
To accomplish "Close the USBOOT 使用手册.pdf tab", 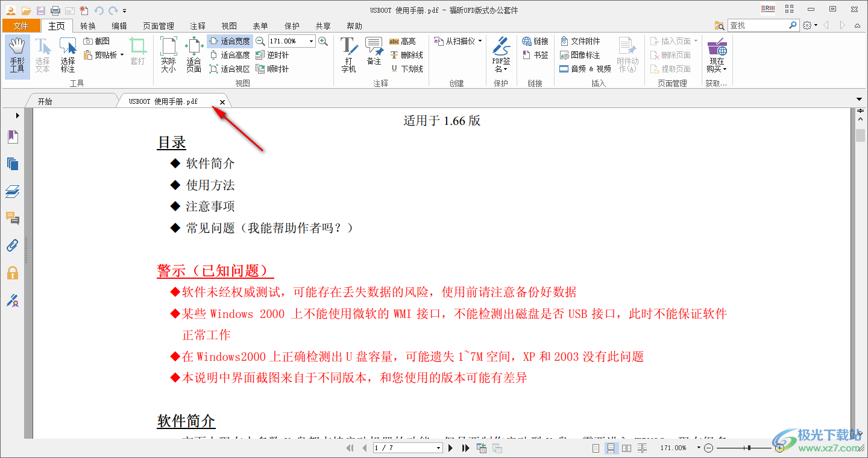I will [222, 103].
